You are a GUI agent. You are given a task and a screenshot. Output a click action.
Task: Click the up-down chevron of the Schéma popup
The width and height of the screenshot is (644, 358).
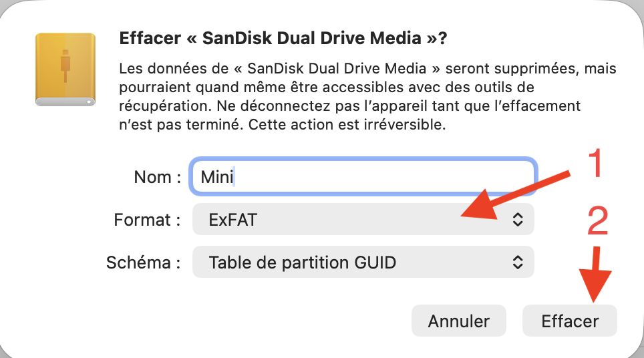517,262
